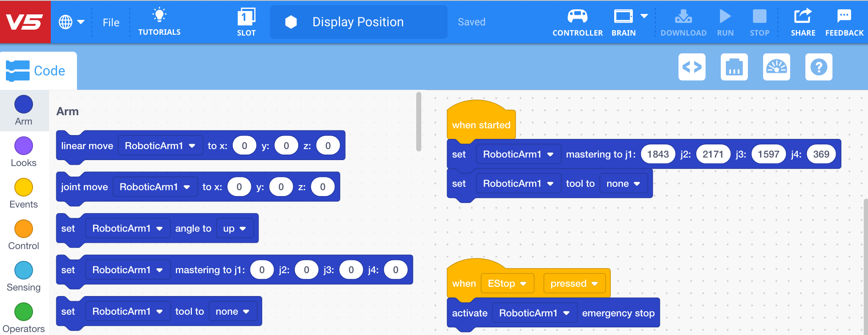Switch to the Code tab
This screenshot has height=335, width=868.
click(38, 71)
